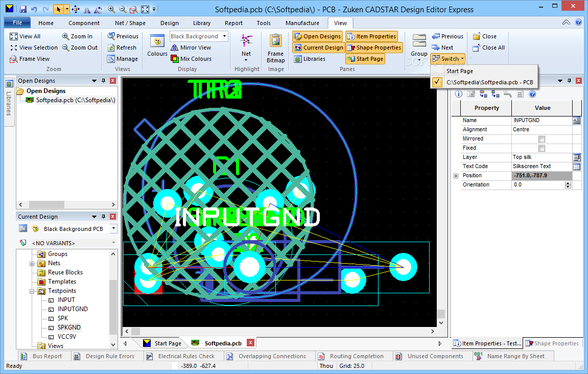Click the View All ribbon button
The height and width of the screenshot is (374, 588).
pyautogui.click(x=25, y=36)
